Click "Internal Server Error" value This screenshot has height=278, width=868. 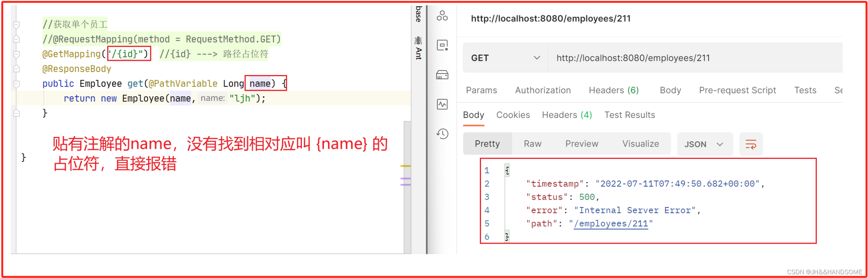(634, 210)
